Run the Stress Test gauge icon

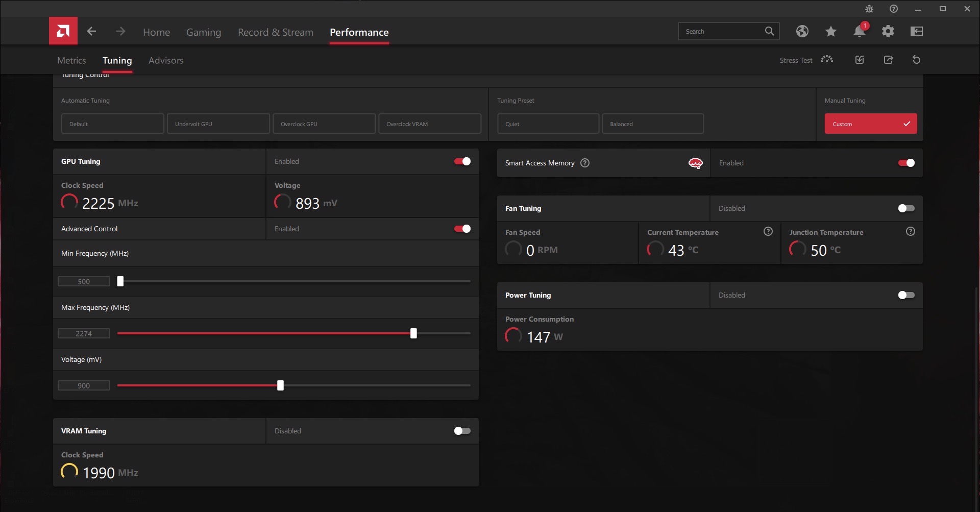pos(827,60)
